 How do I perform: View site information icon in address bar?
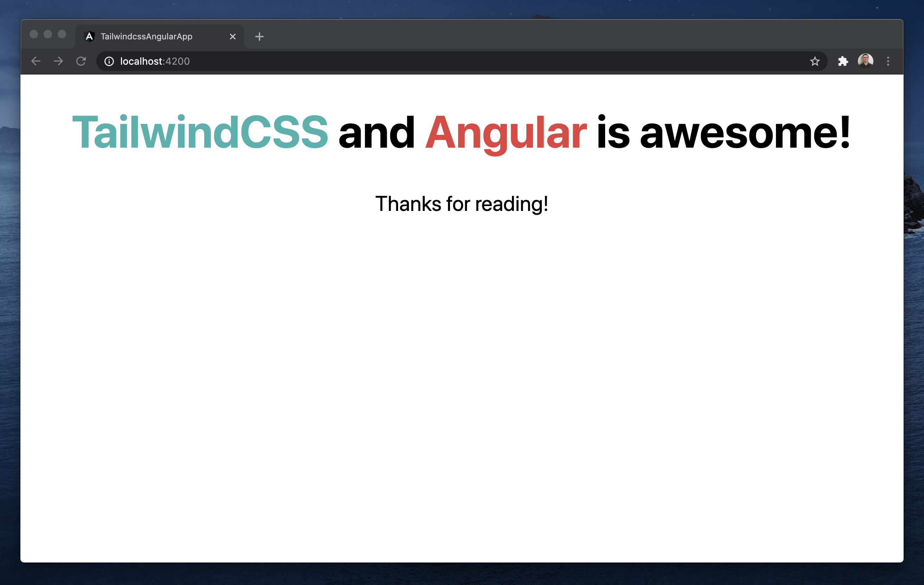(x=109, y=62)
